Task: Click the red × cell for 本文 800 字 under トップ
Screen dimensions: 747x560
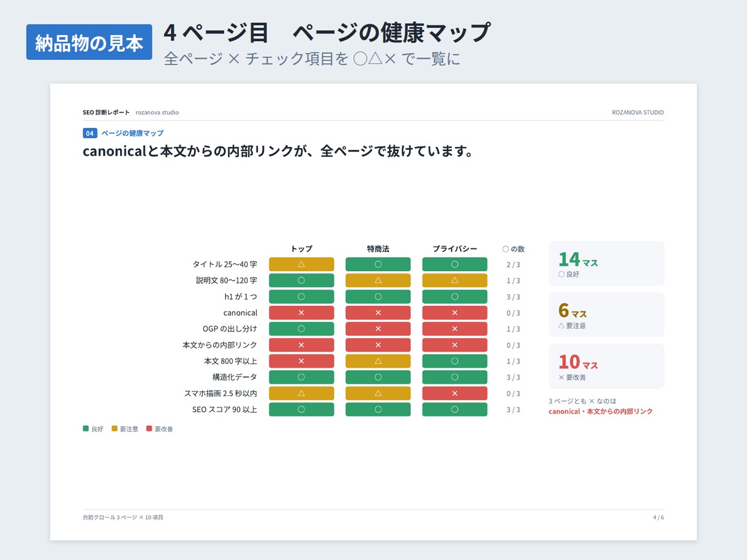Action: (x=301, y=361)
